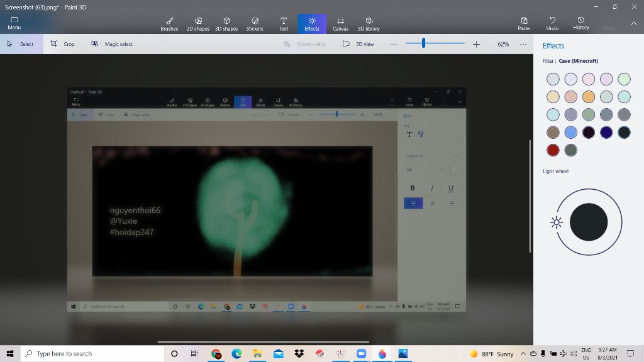Show hidden system tray icons

523,353
